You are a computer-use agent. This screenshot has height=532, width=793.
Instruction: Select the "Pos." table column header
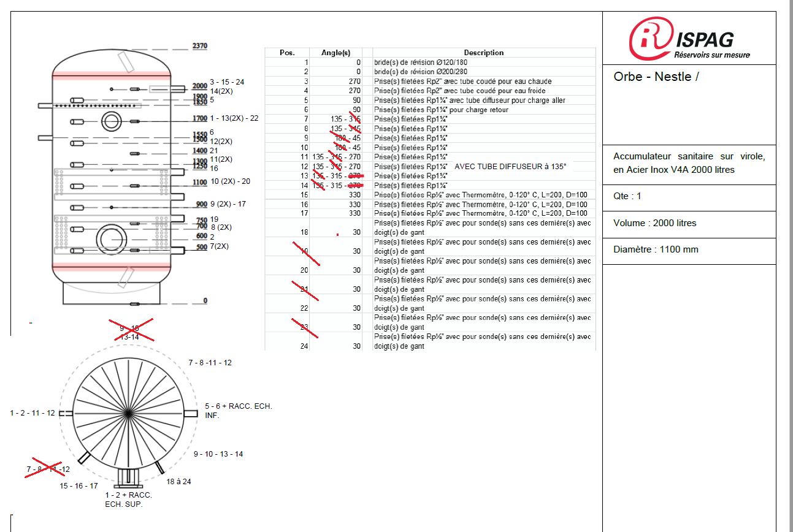(287, 53)
